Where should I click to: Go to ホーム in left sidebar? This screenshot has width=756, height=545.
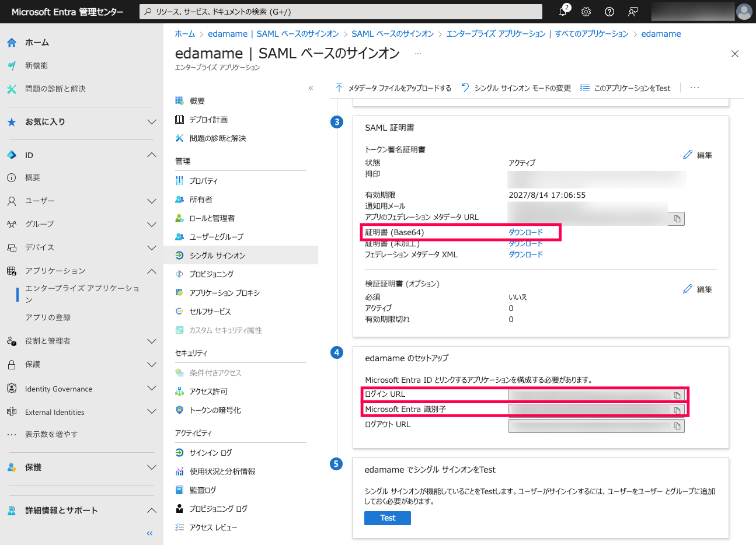pos(37,43)
